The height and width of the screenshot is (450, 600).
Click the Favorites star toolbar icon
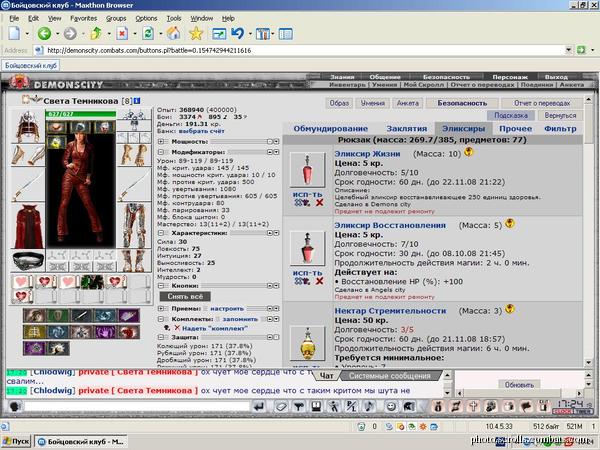point(196,34)
